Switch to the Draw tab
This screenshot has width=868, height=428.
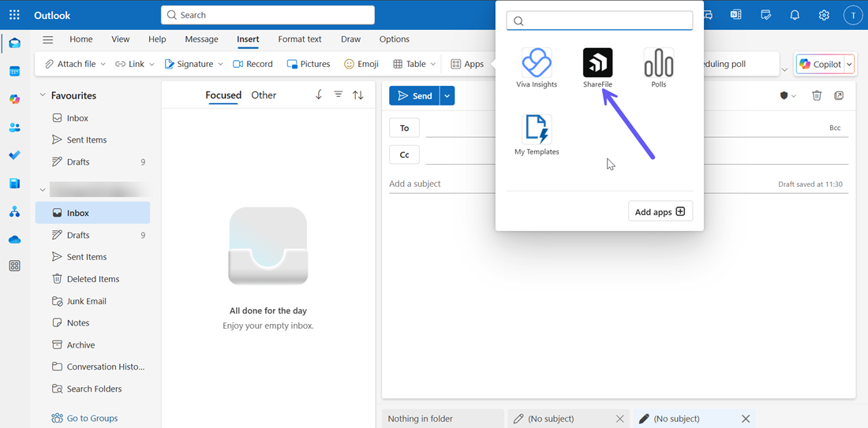tap(350, 39)
